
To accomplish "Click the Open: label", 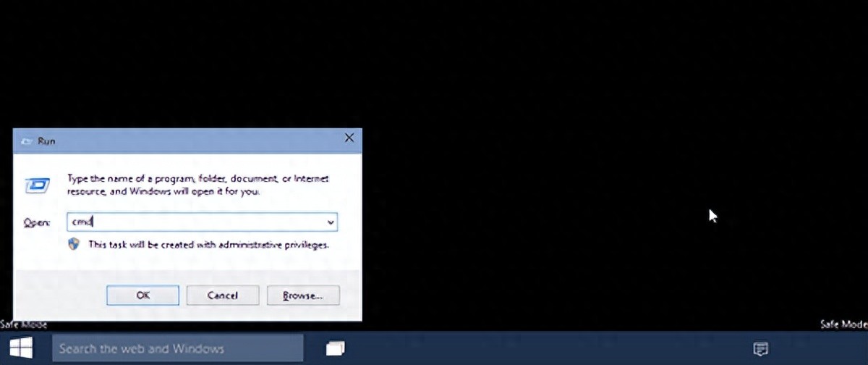I will 37,223.
